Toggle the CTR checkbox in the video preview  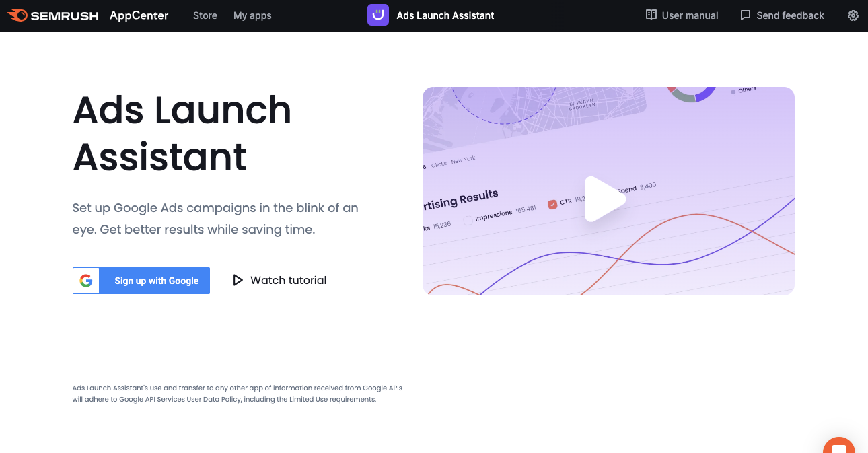pos(552,204)
